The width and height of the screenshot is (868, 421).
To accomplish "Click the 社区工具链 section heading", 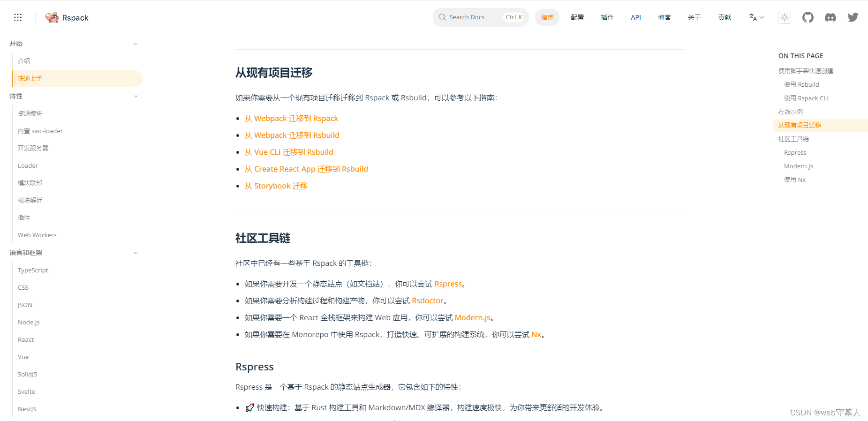I will [263, 238].
